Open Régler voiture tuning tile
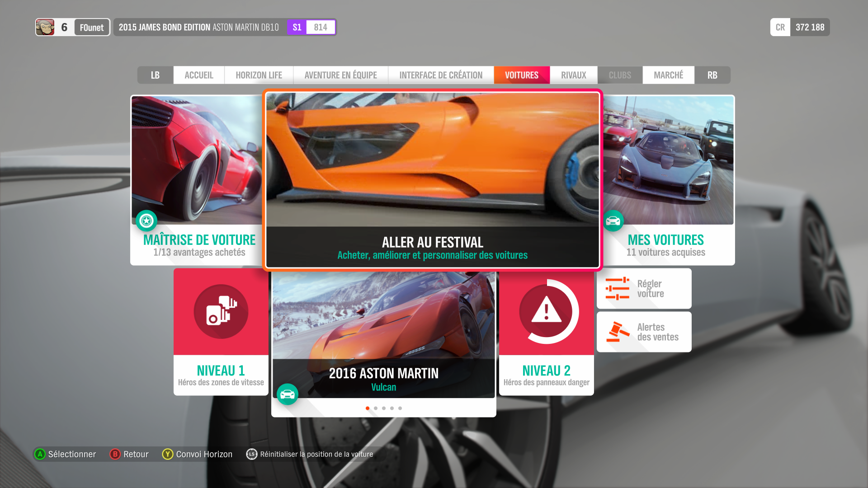 pyautogui.click(x=644, y=288)
